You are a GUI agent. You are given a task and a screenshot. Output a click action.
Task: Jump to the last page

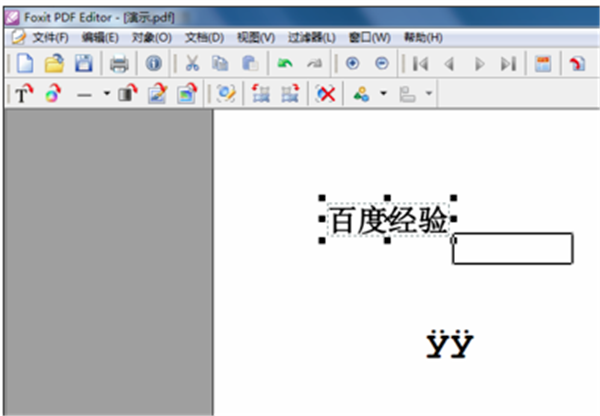pyautogui.click(x=508, y=64)
